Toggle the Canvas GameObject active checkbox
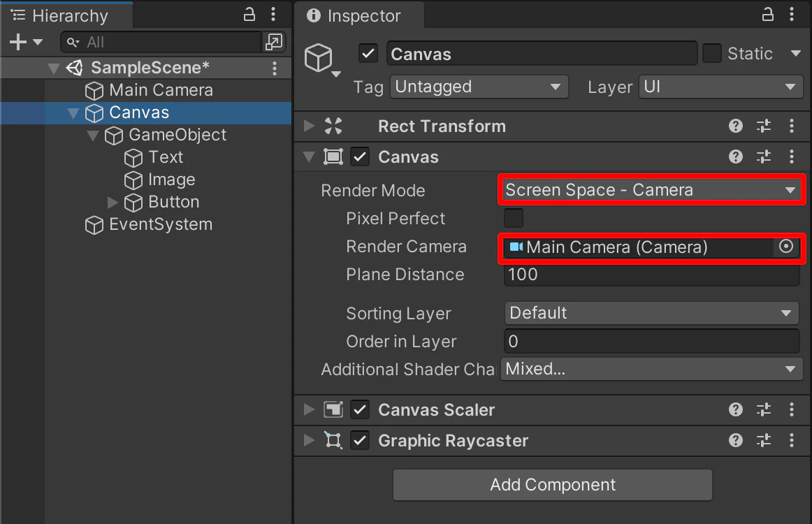Image resolution: width=812 pixels, height=524 pixels. point(368,53)
